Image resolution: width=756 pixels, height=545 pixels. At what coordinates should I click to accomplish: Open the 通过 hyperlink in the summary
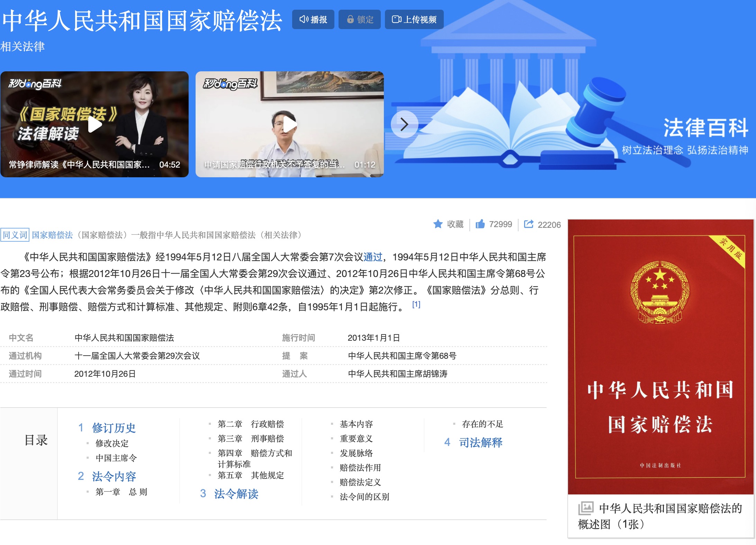coord(373,257)
